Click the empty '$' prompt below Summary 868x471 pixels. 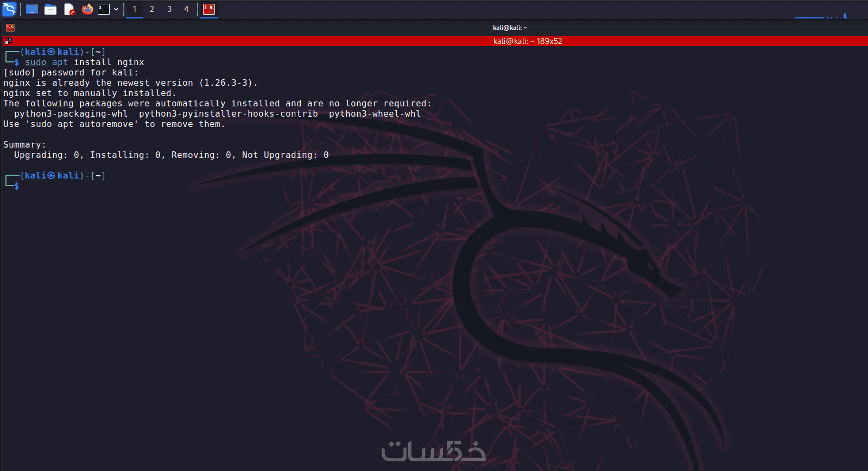17,186
